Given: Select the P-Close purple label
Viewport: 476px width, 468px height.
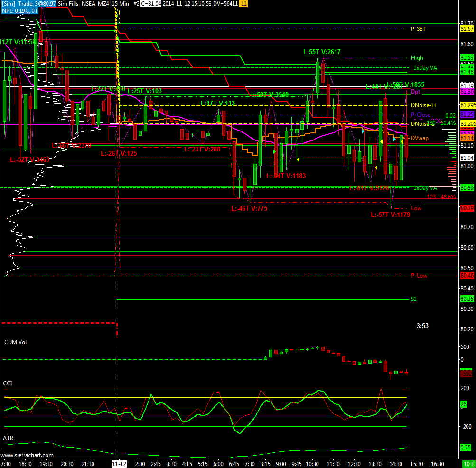Looking at the screenshot, I should 420,115.
